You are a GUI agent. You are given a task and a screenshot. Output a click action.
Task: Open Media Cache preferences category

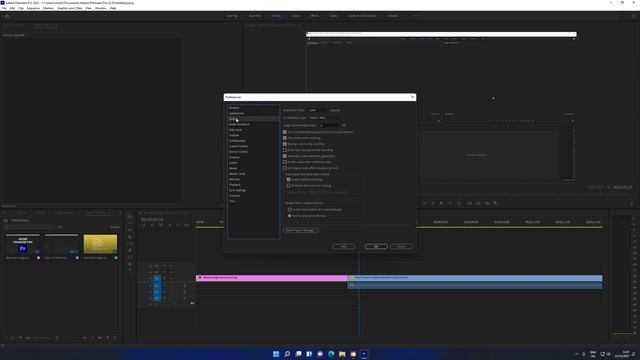(237, 174)
